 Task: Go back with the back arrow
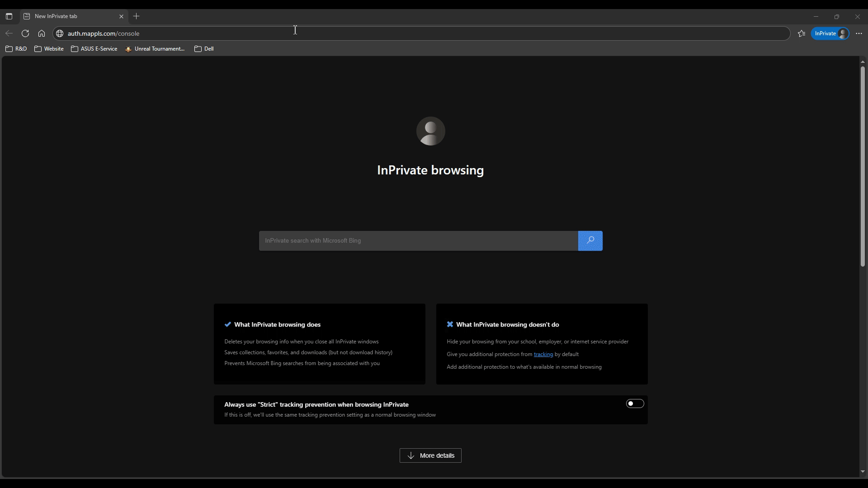pyautogui.click(x=9, y=33)
